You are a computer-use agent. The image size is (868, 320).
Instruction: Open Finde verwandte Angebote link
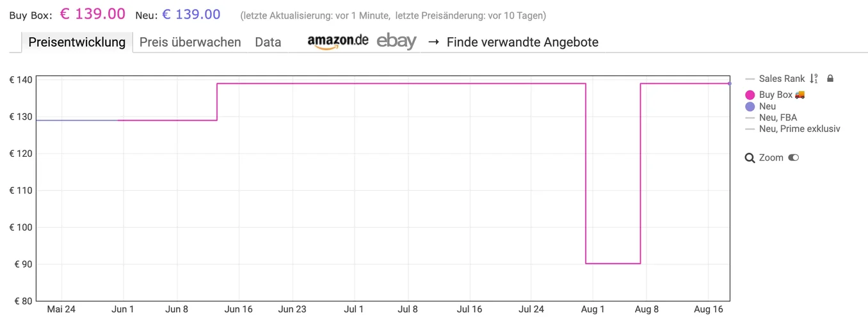pos(522,42)
